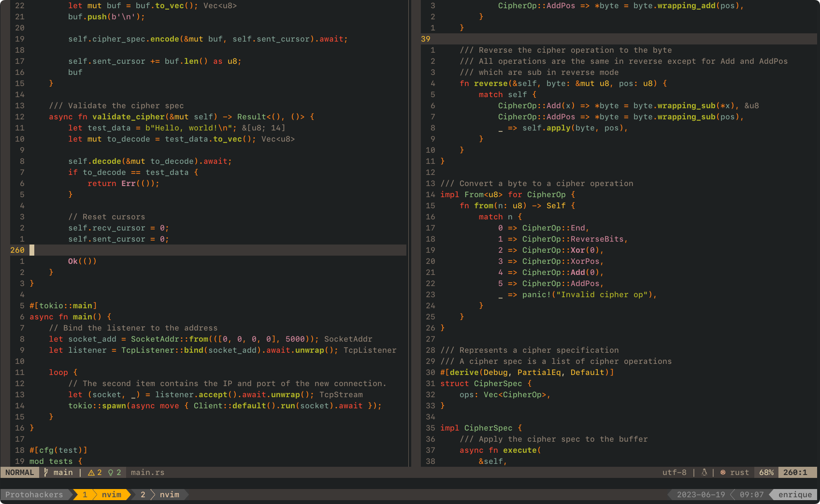Click the 'return Err(());' statement
Image resolution: width=820 pixels, height=504 pixels.
pos(123,184)
